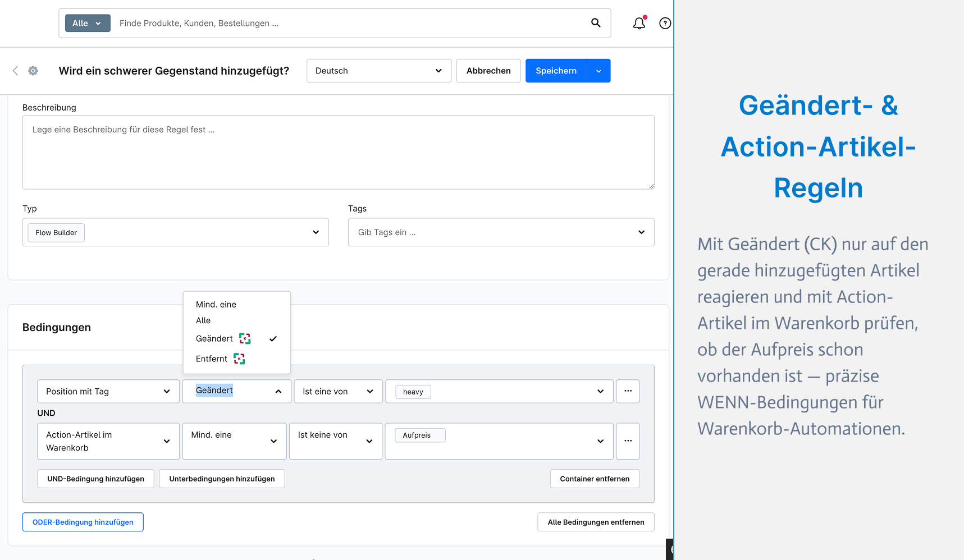Click the heavy tag chip
The height and width of the screenshot is (560, 964).
click(x=413, y=392)
